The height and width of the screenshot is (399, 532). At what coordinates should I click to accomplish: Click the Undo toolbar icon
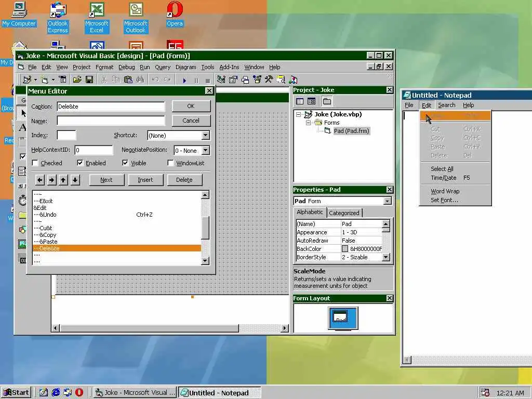coord(155,79)
